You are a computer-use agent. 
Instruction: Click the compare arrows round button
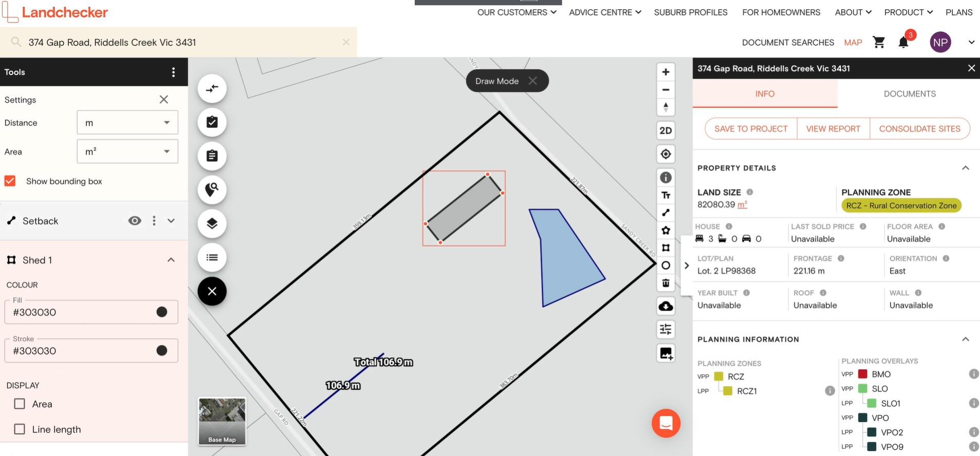coord(212,88)
